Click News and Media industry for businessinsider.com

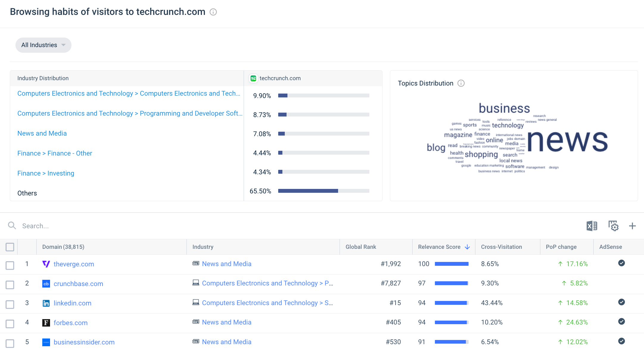(227, 342)
